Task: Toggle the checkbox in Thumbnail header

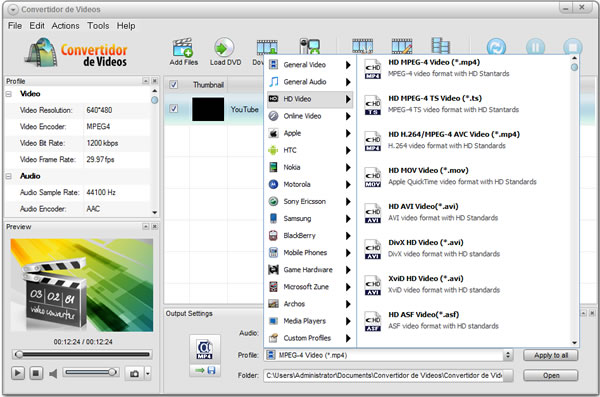Action: (174, 85)
